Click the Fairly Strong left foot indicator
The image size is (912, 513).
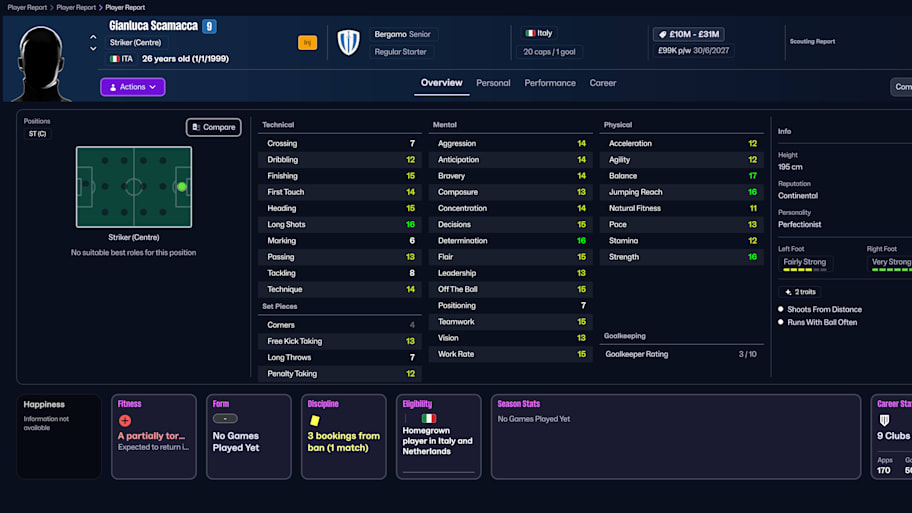805,263
